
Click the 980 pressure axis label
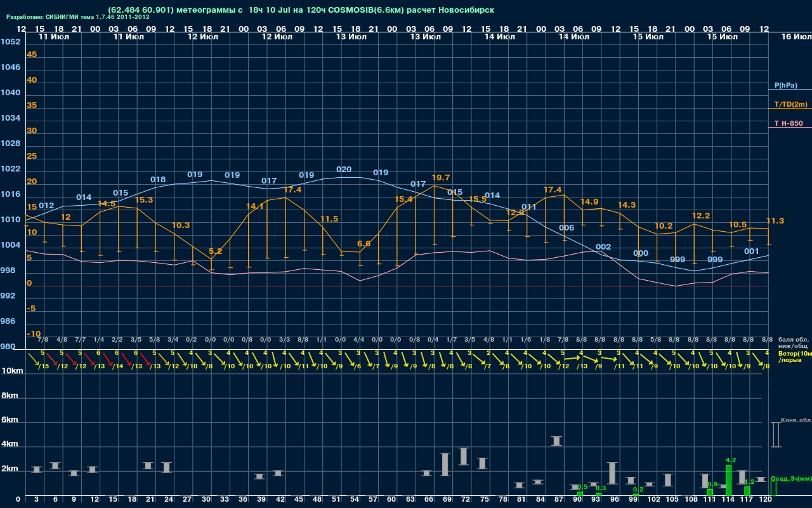point(8,347)
